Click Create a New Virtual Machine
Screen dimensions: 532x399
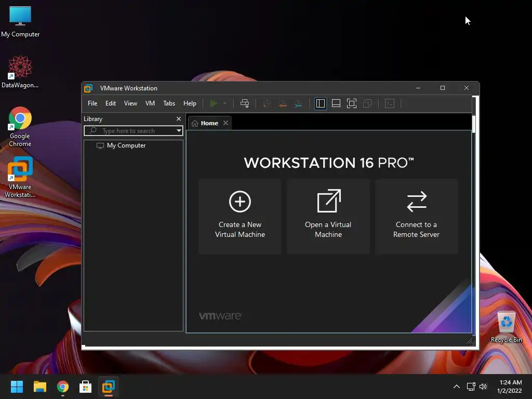(240, 217)
